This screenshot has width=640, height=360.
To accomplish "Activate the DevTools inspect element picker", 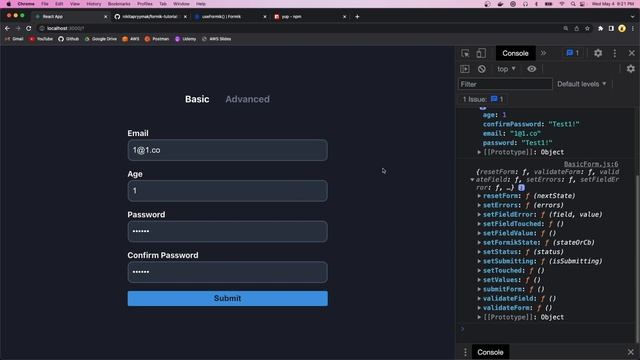I will 465,53.
